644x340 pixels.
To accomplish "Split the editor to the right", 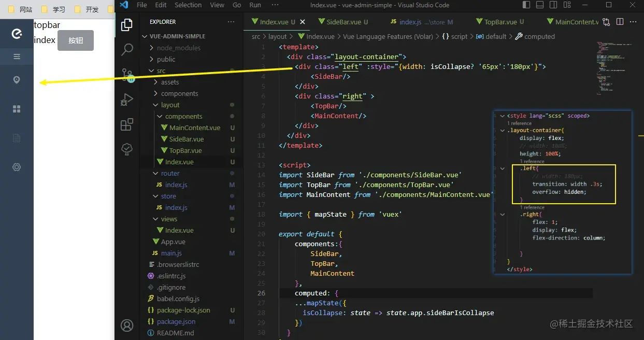I will point(620,22).
